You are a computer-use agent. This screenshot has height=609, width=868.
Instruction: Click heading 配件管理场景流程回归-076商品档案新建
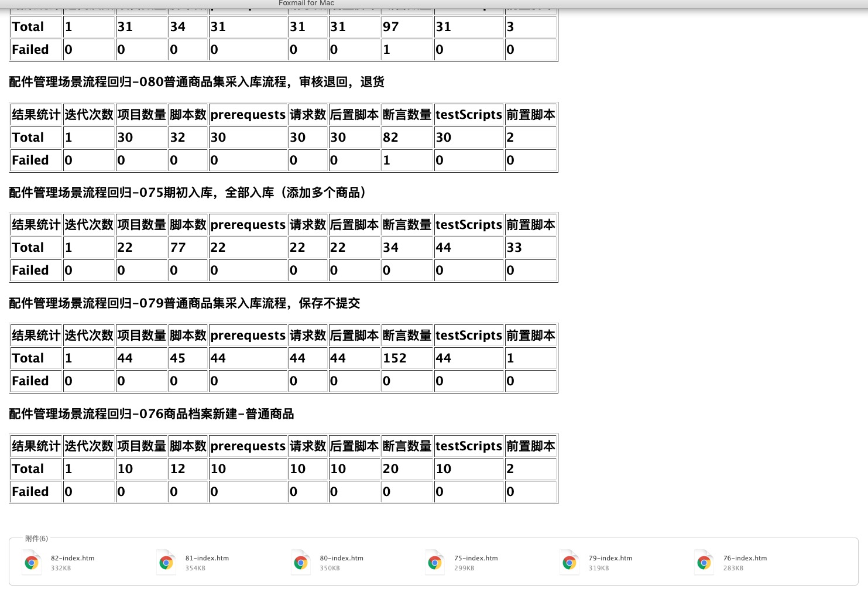click(x=152, y=414)
